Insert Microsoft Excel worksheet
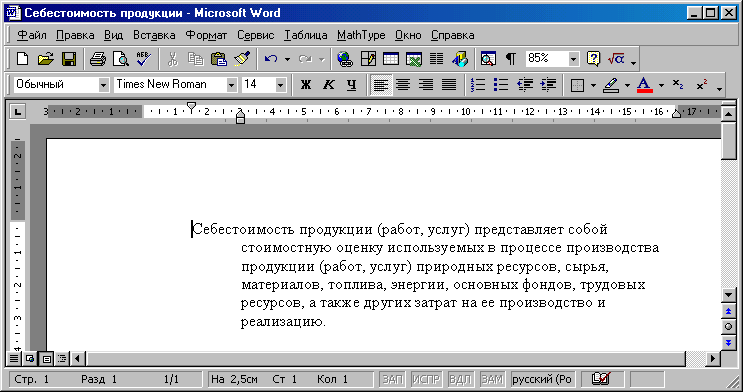743x392 pixels. [414, 59]
